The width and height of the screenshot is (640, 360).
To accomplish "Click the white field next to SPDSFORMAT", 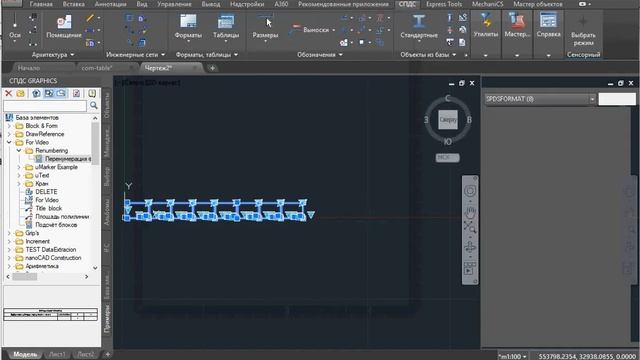I will 617,99.
